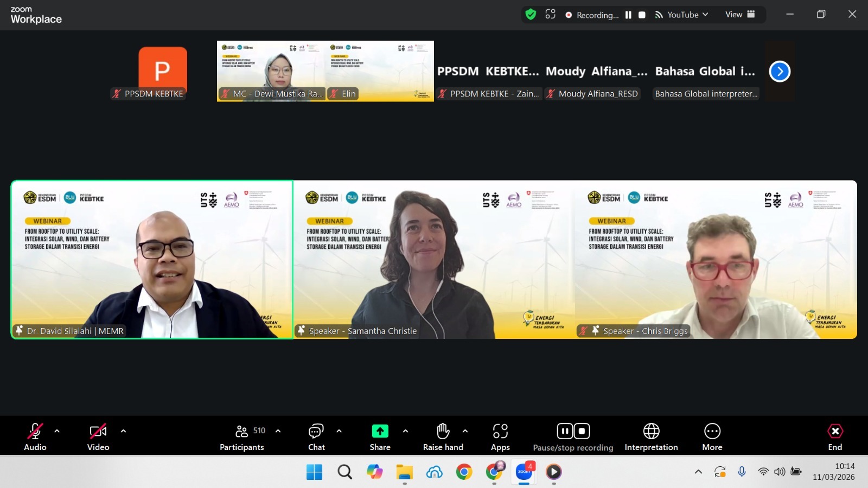Select Samantha Christie's video tile

coord(434,260)
